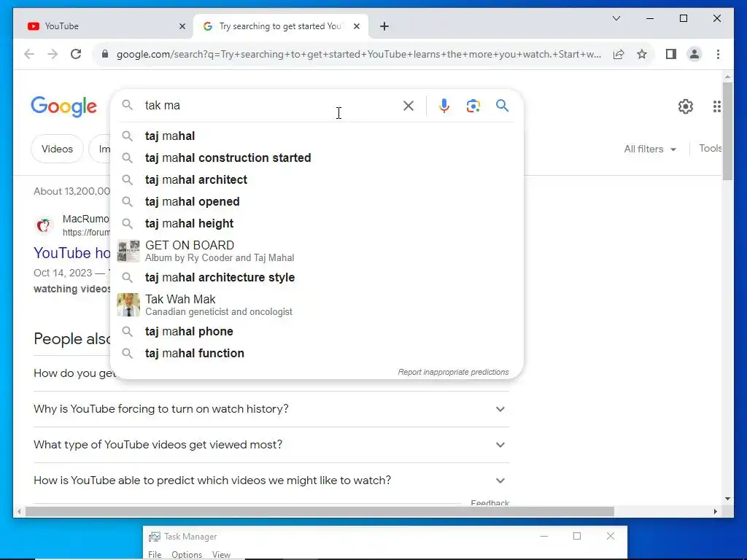Viewport: 747px width, 560px height.
Task: Click the horizontal scrollbar thumb
Action: point(320,511)
